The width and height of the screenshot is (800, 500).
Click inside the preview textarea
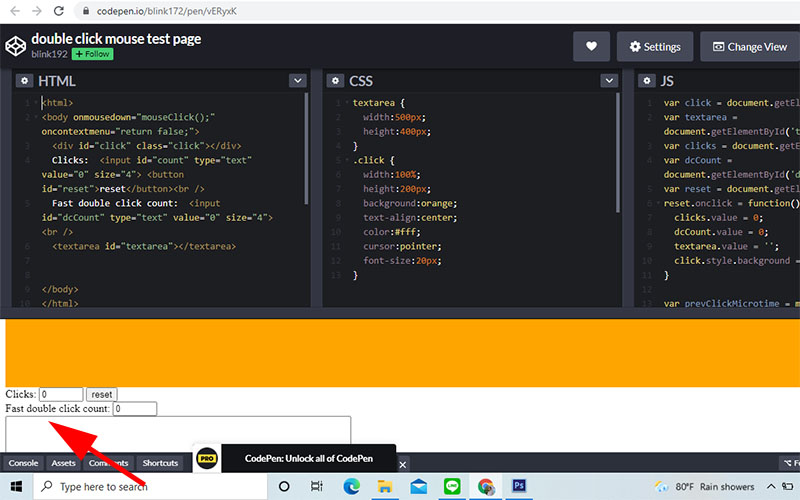[x=178, y=434]
